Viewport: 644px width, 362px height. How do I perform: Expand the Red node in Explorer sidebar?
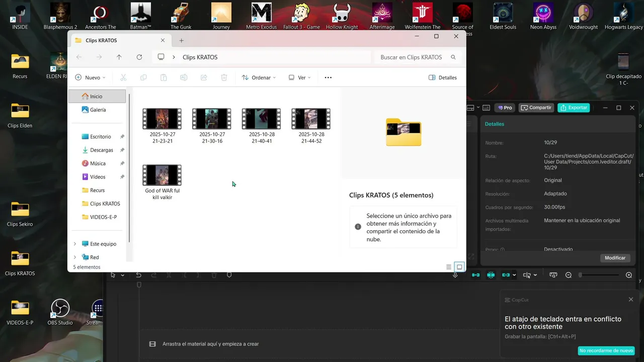(75, 257)
